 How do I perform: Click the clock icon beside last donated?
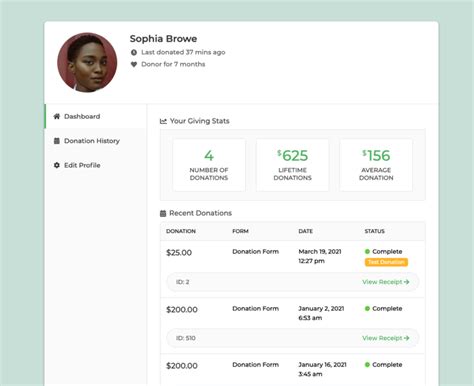pyautogui.click(x=134, y=52)
